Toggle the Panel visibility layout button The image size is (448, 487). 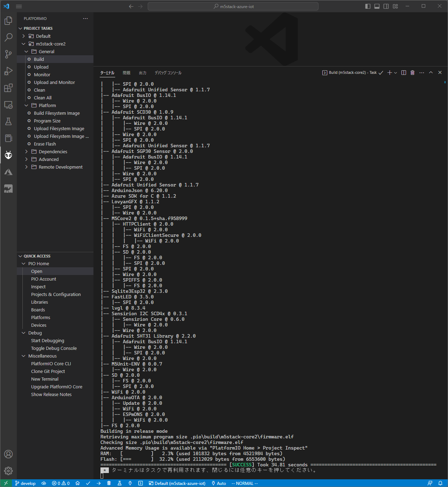pos(377,6)
